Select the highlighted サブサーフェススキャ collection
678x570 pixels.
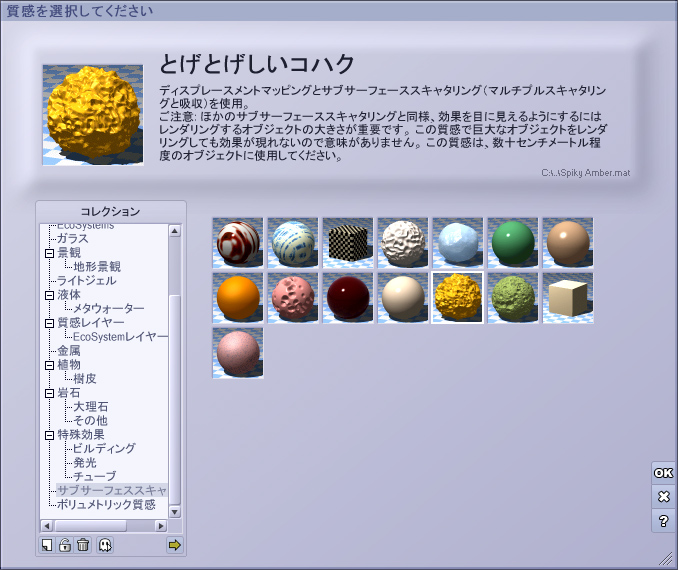[x=112, y=490]
